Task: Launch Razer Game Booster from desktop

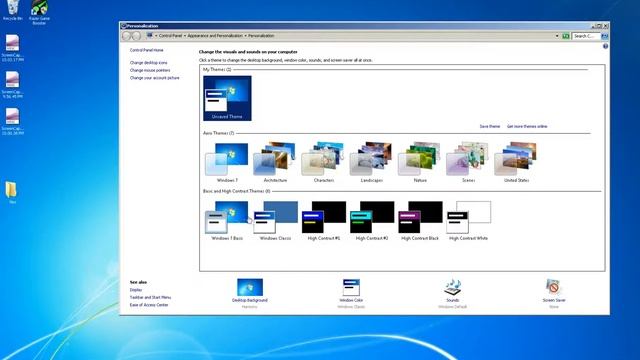Action: (x=39, y=12)
